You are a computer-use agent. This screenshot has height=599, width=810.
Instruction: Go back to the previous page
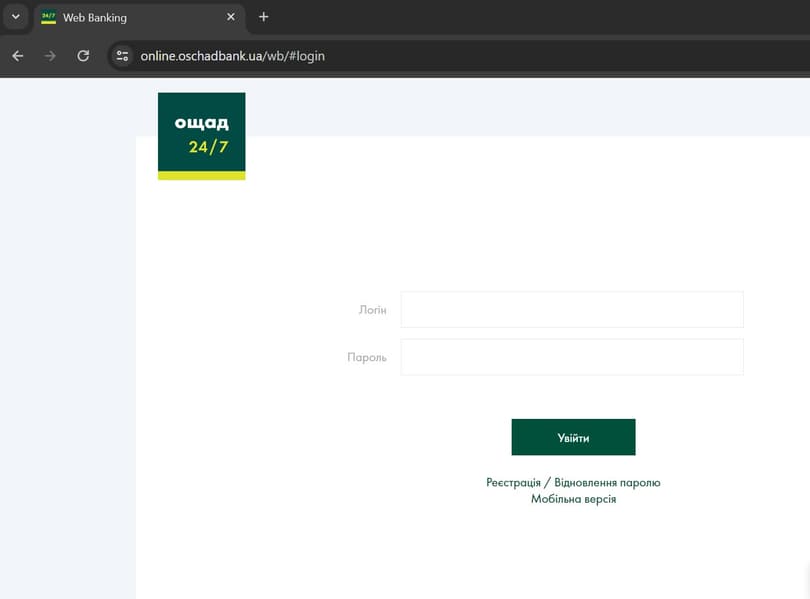[17, 56]
